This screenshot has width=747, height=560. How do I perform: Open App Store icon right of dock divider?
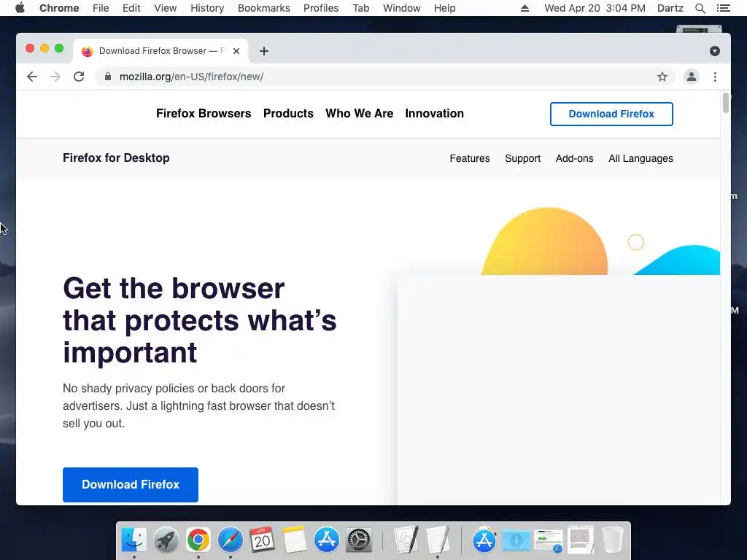(484, 540)
